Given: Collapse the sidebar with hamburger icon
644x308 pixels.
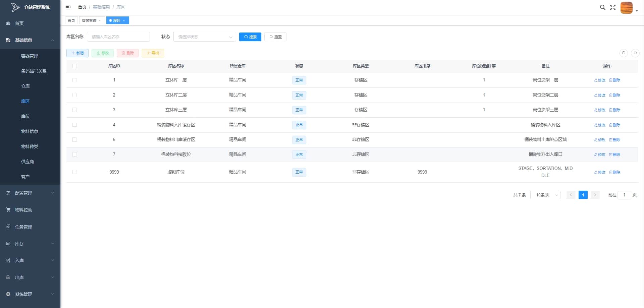Looking at the screenshot, I should 68,7.
